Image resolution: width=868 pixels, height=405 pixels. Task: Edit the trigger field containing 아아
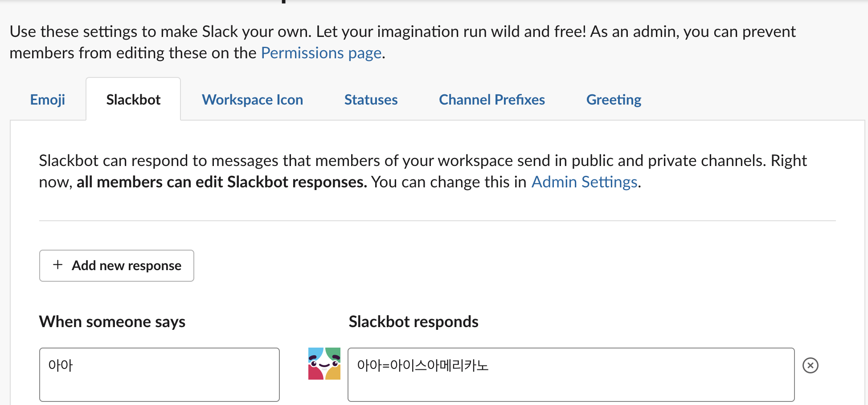tap(160, 375)
